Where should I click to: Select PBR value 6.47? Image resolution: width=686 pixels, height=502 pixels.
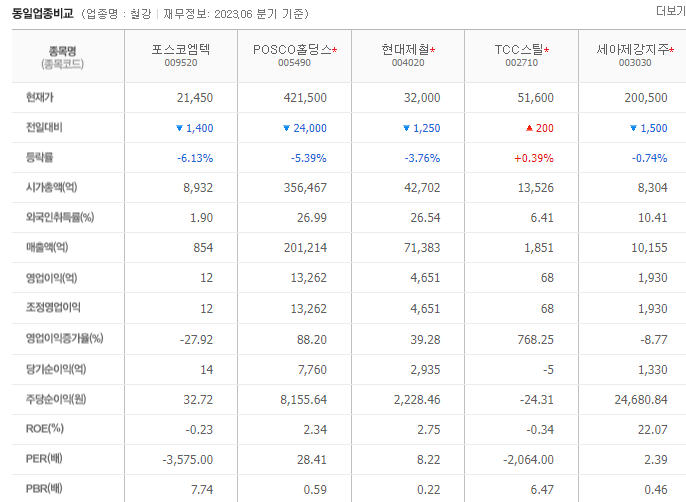coord(542,489)
